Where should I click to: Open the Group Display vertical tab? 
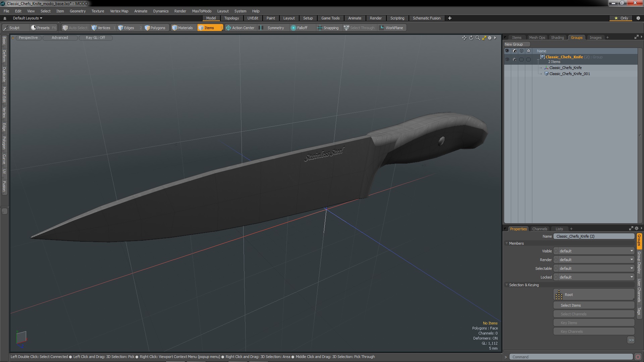639,262
